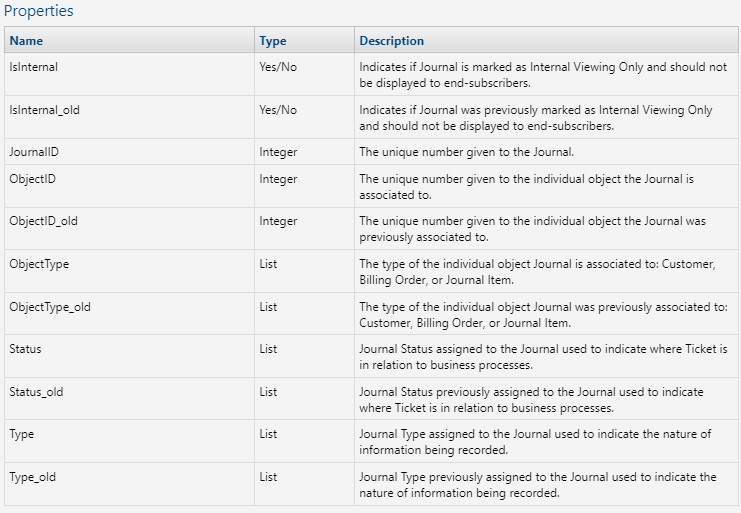Click Status description 'Journal Status assigned to the Journal'
The height and width of the screenshot is (513, 741).
click(x=543, y=357)
